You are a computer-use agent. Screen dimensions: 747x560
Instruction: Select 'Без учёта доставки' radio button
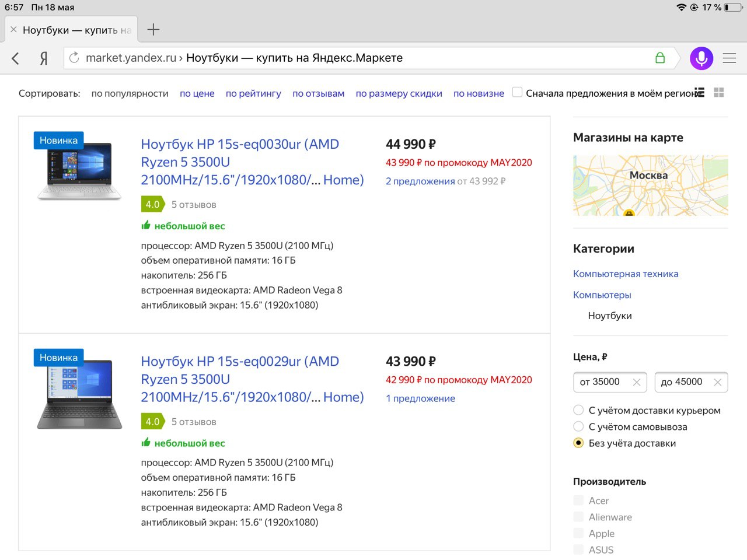[578, 443]
